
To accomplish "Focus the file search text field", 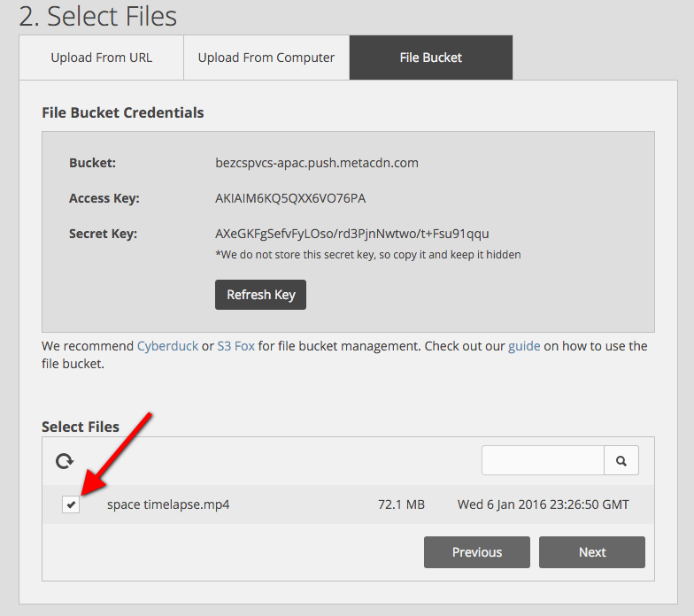I will click(x=543, y=460).
